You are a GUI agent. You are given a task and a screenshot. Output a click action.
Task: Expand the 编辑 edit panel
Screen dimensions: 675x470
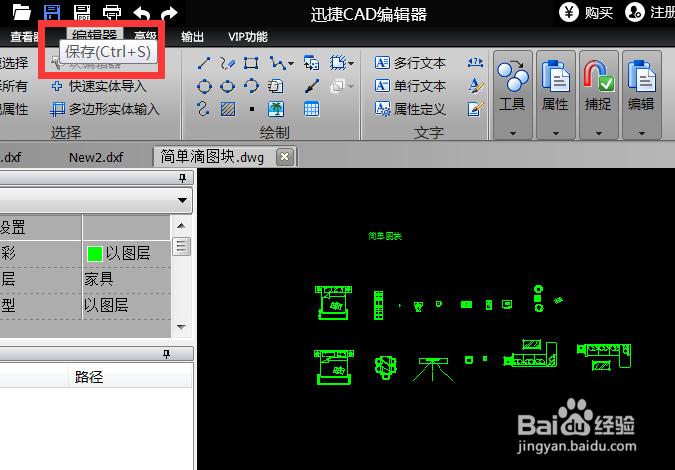(641, 95)
